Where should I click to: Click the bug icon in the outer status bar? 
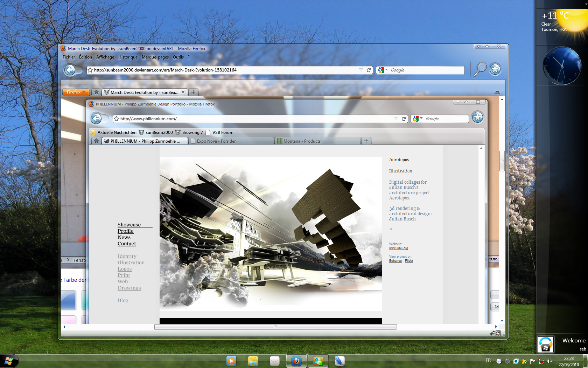(x=492, y=333)
